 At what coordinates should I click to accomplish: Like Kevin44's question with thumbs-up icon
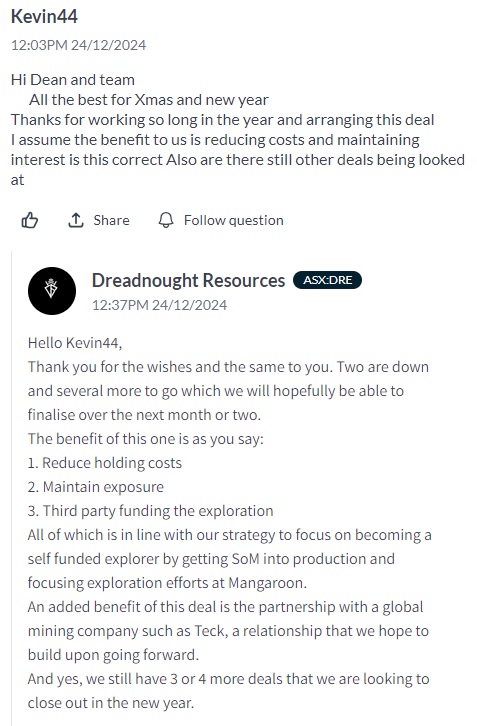(x=30, y=220)
